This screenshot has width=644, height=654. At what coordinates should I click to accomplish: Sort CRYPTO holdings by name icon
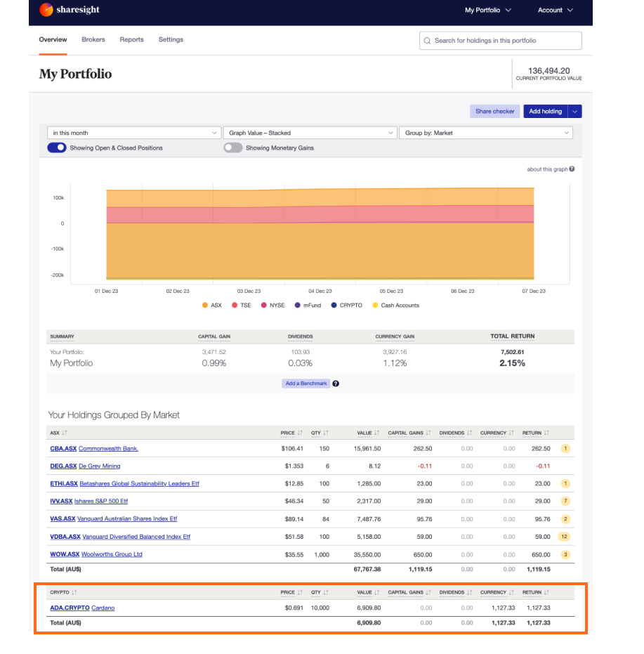[x=74, y=592]
